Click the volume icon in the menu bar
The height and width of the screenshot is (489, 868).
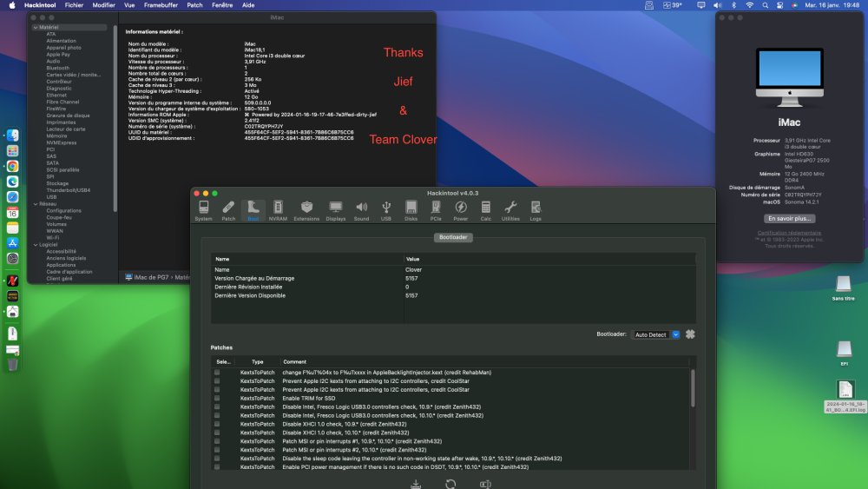(x=718, y=5)
